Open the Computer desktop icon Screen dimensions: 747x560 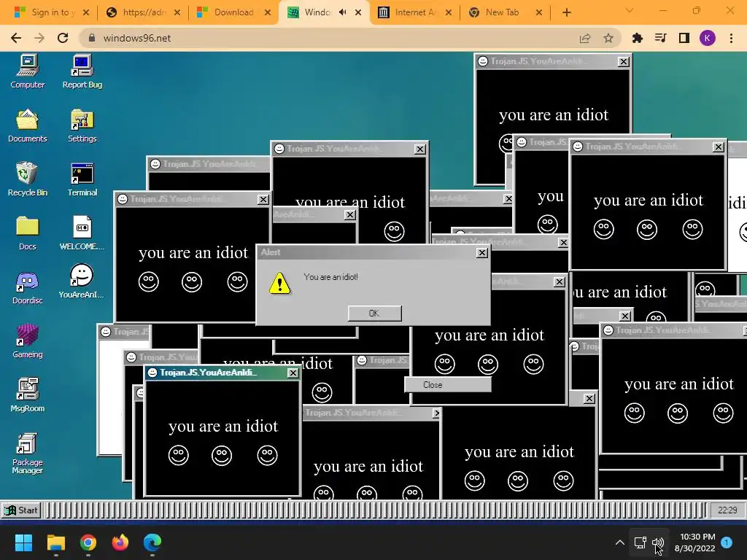(x=28, y=71)
